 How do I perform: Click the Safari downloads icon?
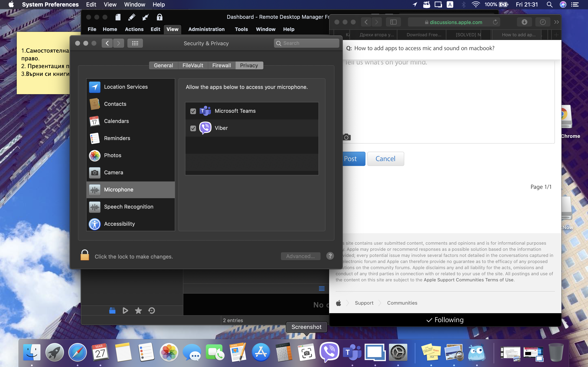524,22
